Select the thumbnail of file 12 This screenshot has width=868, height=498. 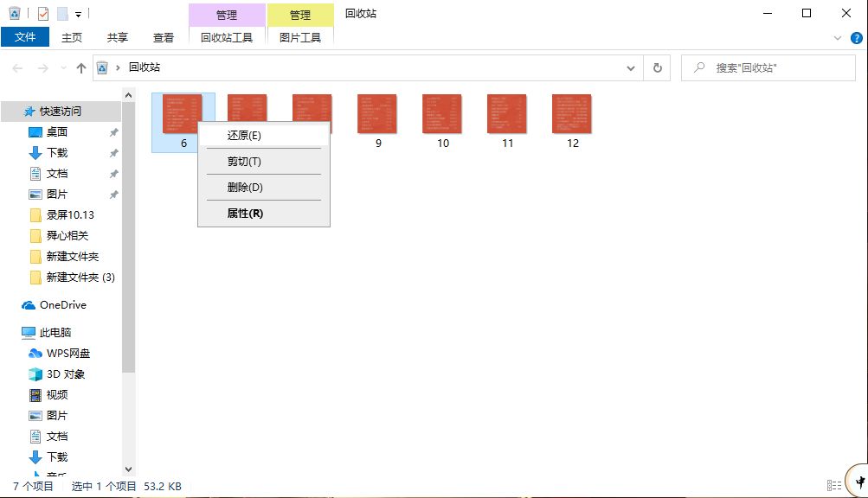click(572, 113)
